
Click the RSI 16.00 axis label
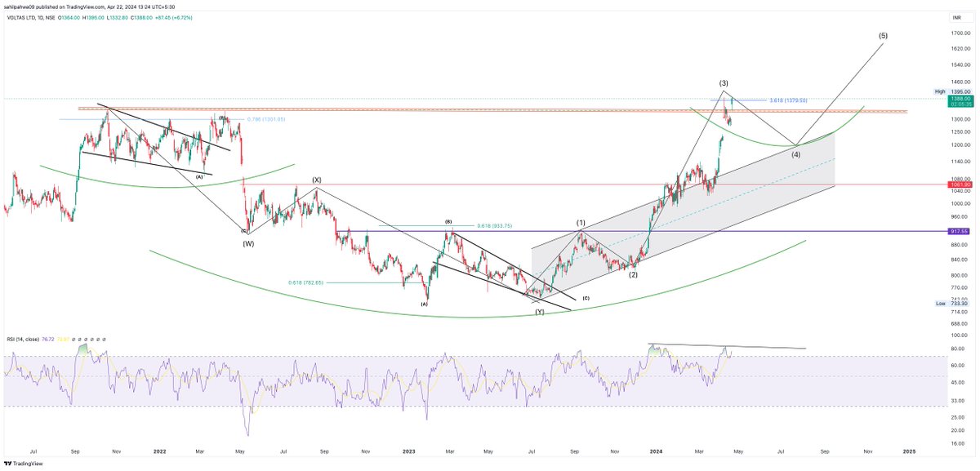(959, 444)
